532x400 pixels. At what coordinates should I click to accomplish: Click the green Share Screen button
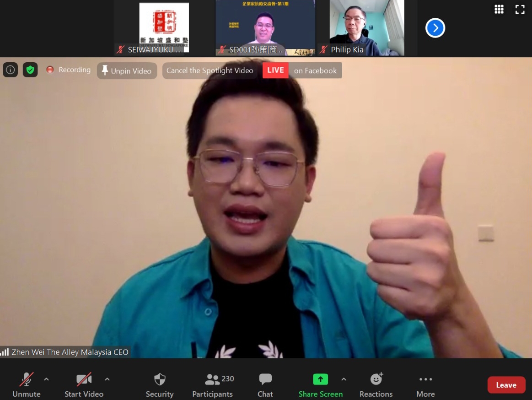pos(320,385)
